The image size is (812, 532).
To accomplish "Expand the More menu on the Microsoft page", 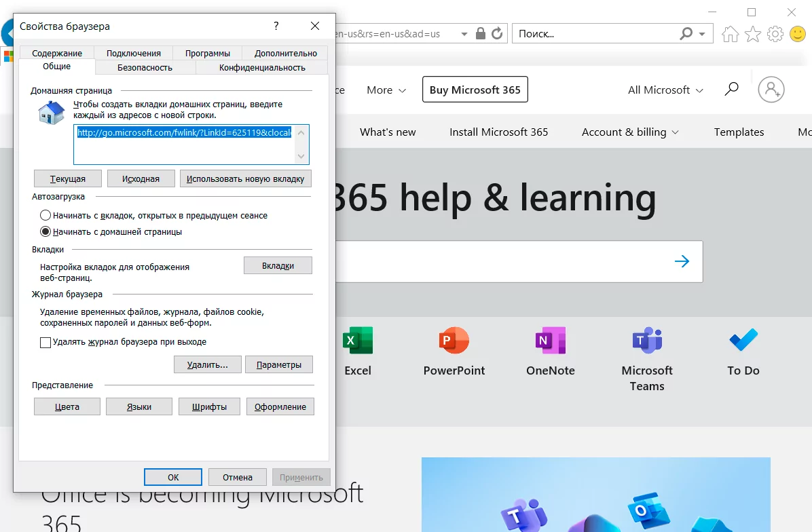I will tap(386, 90).
